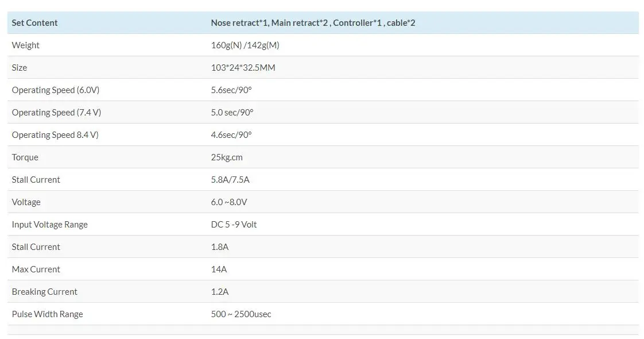Select the 25kg.cm torque value
This screenshot has height=339, width=644.
click(x=227, y=157)
